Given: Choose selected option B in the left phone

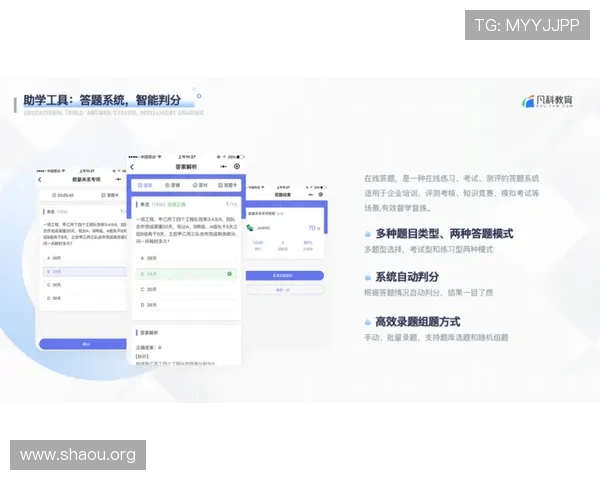Looking at the screenshot, I should pos(85,271).
